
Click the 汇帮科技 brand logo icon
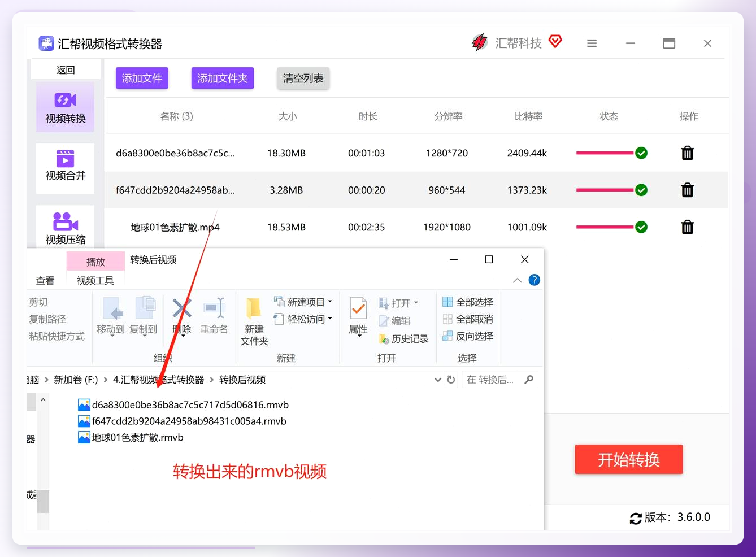480,42
